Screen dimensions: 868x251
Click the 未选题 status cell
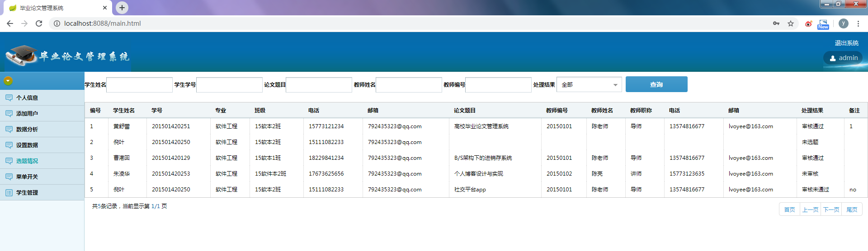click(810, 142)
